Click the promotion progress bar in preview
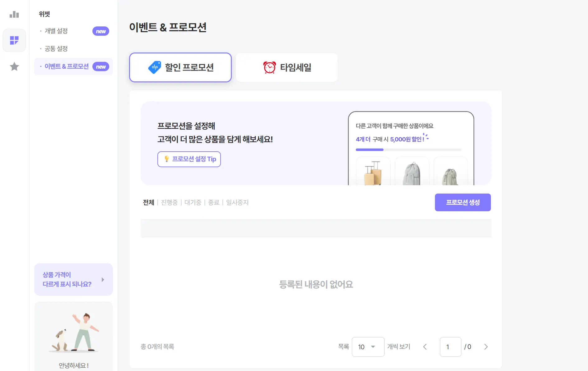Viewport: 588px width, 371px height. coord(408,150)
